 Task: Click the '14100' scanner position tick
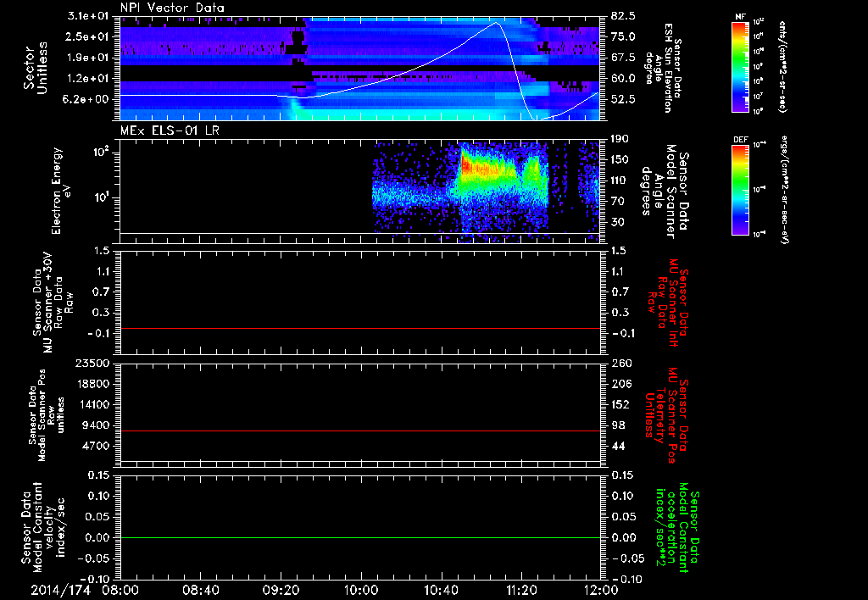[93, 404]
